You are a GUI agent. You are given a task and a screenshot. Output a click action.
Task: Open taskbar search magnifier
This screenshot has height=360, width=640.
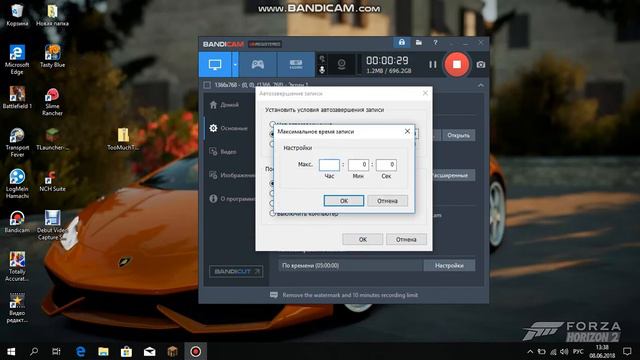point(34,351)
